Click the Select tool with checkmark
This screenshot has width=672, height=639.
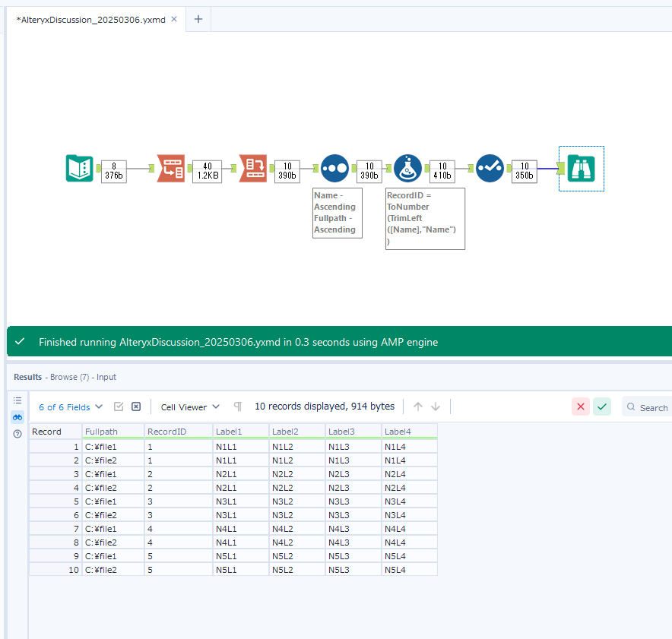coord(490,168)
